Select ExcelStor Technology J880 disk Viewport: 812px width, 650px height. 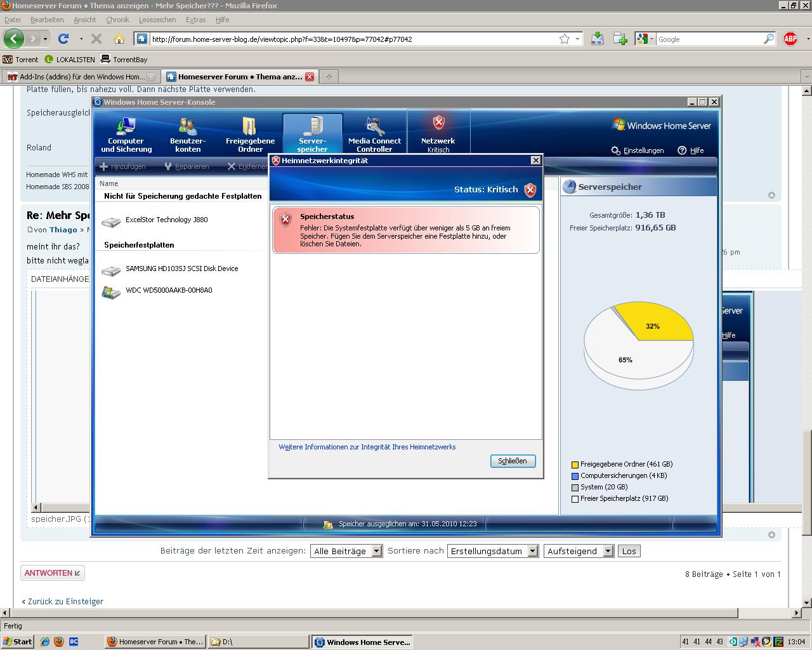tap(166, 220)
